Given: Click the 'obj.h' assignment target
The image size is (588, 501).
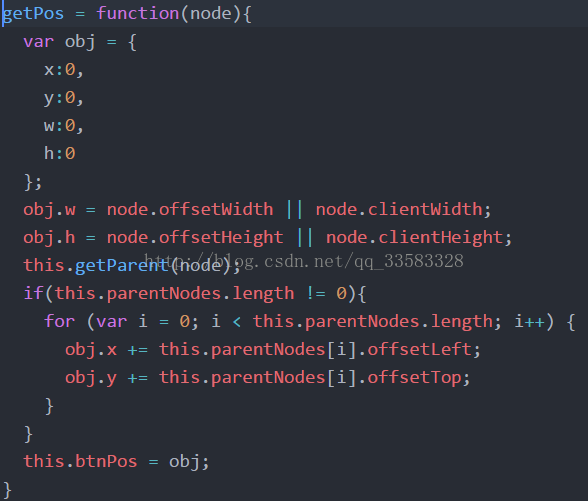Looking at the screenshot, I should 50,238.
